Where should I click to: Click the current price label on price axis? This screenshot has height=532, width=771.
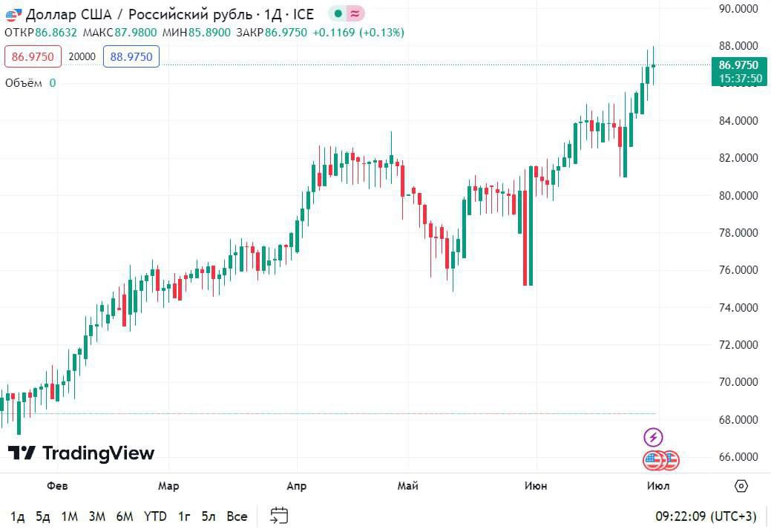[739, 71]
